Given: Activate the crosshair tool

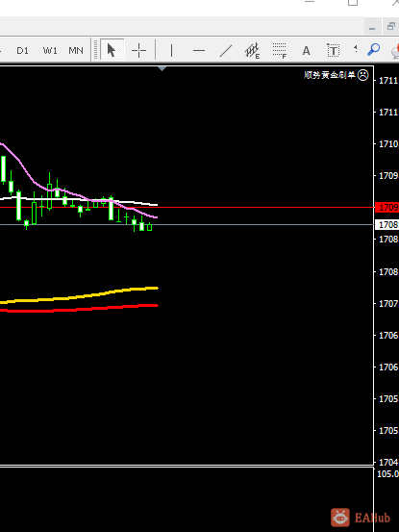Looking at the screenshot, I should [x=138, y=51].
